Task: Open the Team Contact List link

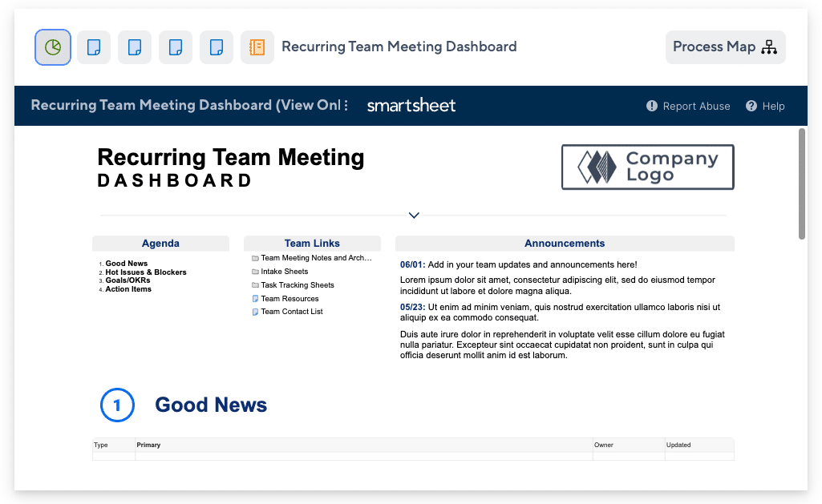Action: pyautogui.click(x=291, y=311)
